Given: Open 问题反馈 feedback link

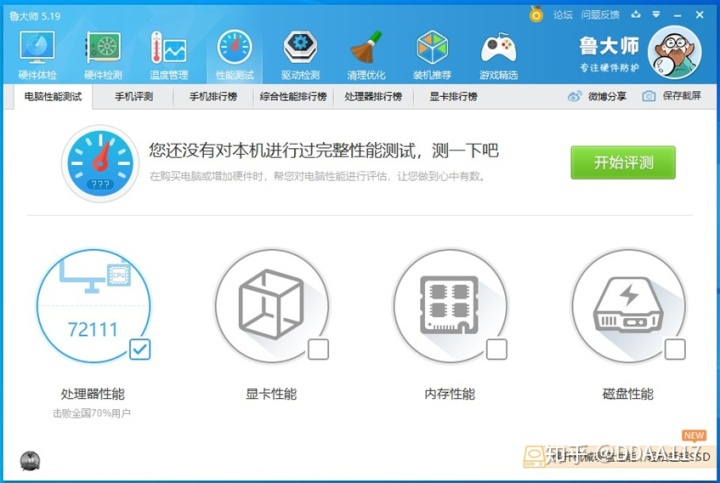Looking at the screenshot, I should [600, 15].
